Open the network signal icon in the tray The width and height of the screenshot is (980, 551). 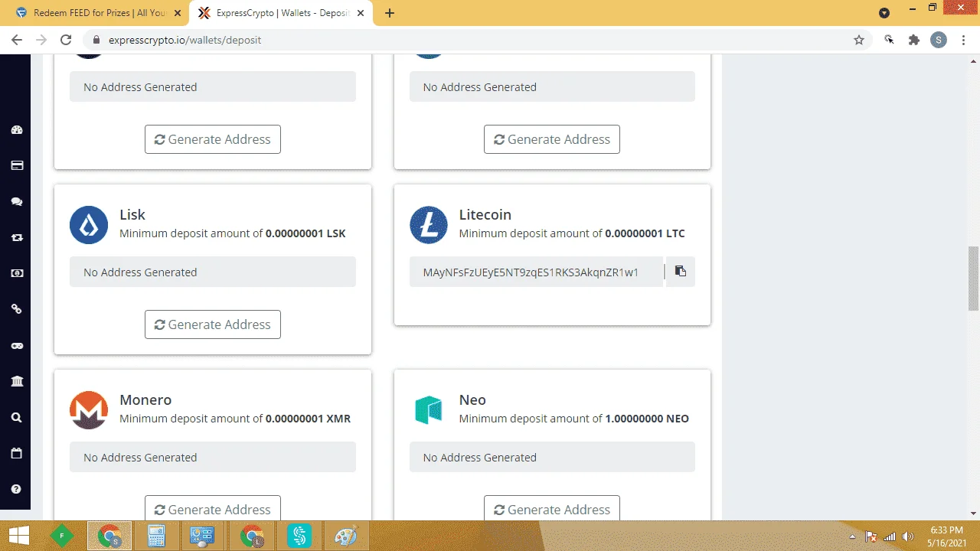(890, 536)
